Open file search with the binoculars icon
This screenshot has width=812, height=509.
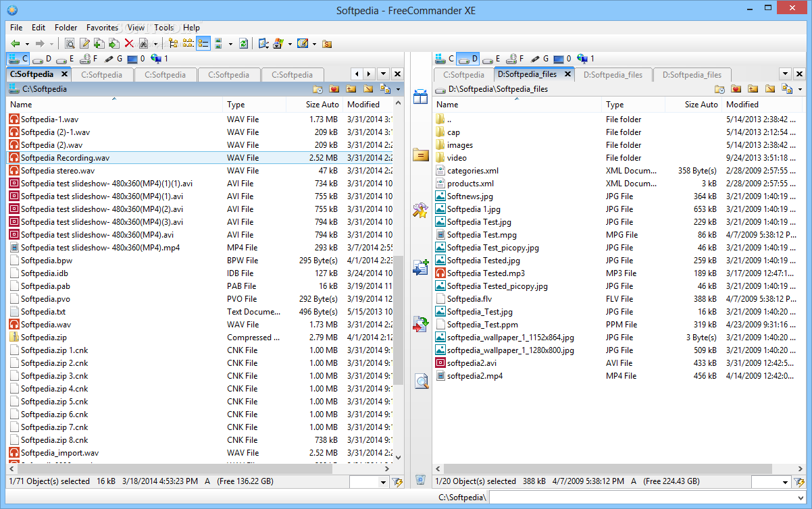144,43
